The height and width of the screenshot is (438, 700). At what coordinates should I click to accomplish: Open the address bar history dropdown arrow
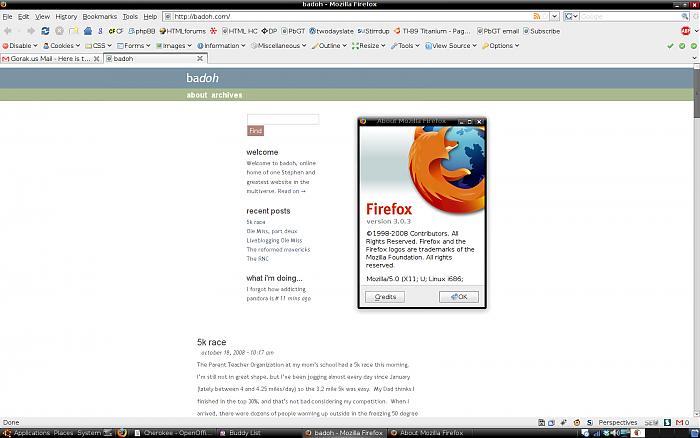click(x=554, y=17)
